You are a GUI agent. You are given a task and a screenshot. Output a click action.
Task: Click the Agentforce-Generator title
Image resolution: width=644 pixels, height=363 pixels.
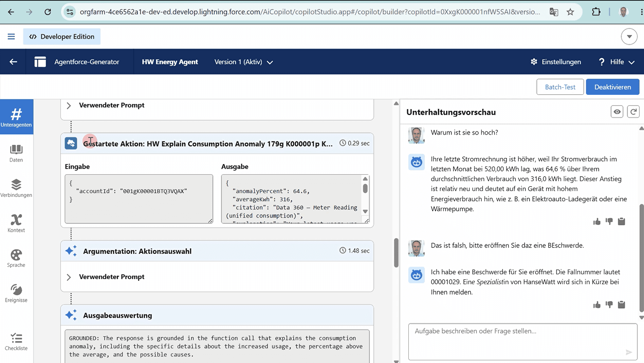[x=87, y=62]
